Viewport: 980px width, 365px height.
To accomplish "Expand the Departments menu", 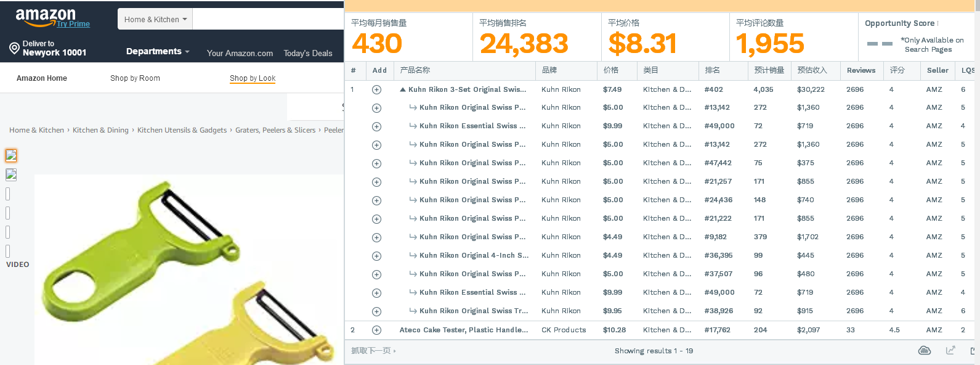I will click(158, 52).
